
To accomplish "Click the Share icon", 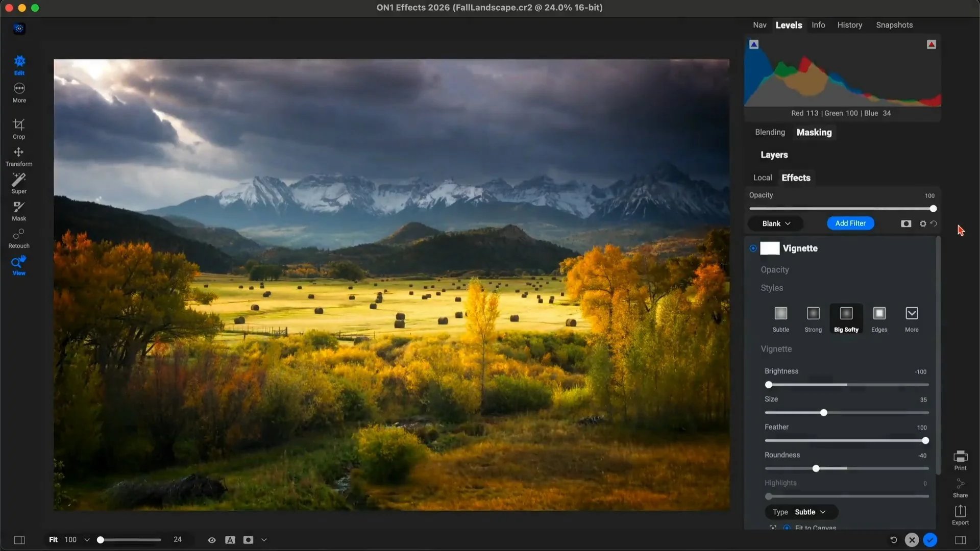I will point(960,488).
